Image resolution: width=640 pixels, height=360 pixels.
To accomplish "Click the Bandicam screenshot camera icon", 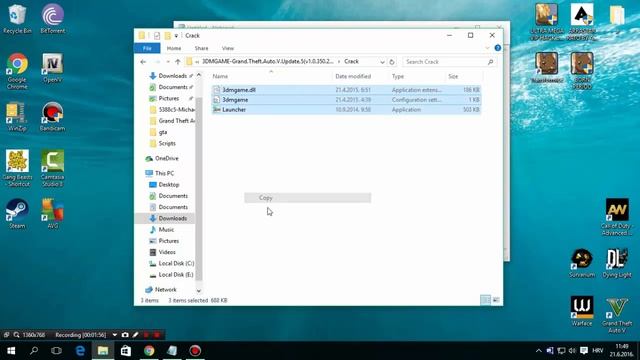I will click(125, 335).
